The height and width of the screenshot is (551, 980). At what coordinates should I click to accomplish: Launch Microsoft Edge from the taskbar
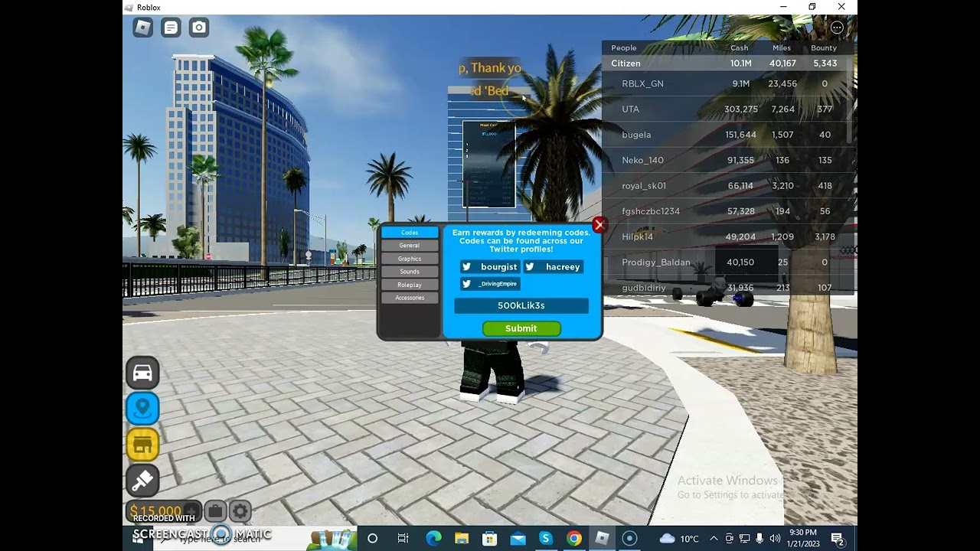point(433,539)
